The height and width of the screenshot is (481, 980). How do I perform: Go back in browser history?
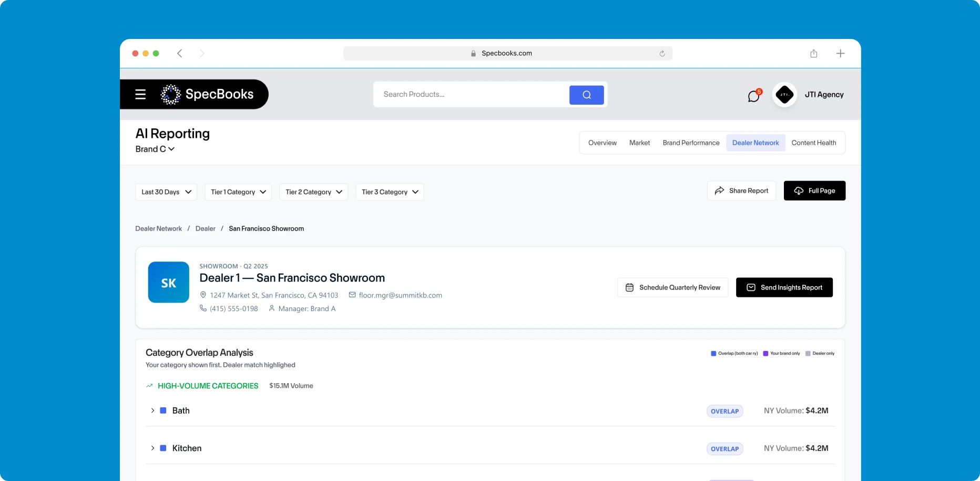click(180, 53)
